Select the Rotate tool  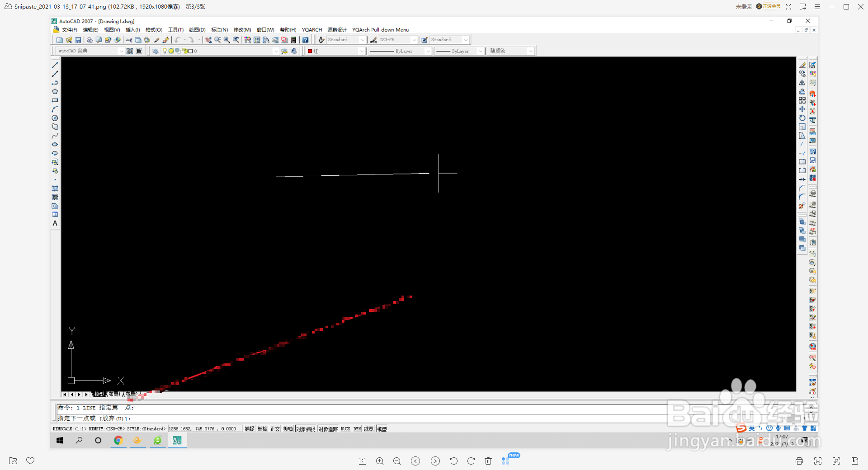(x=802, y=118)
